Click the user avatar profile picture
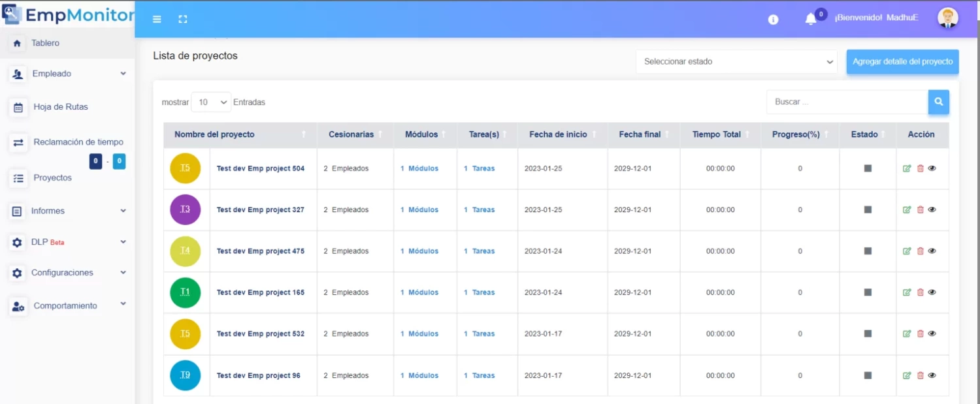Image resolution: width=980 pixels, height=404 pixels. click(x=947, y=18)
